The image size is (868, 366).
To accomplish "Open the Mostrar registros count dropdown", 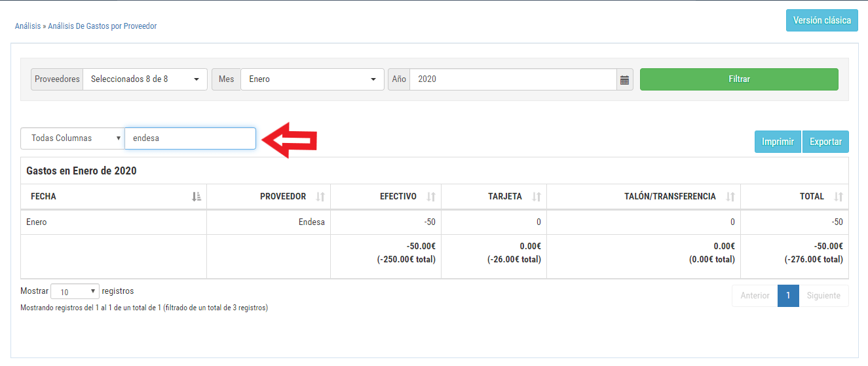I will click(75, 292).
